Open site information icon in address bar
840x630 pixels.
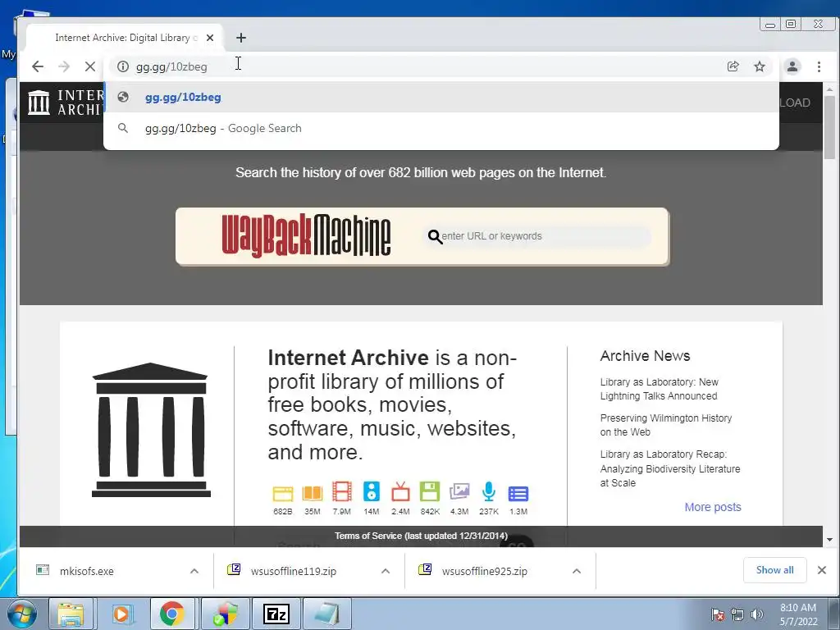pyautogui.click(x=123, y=66)
